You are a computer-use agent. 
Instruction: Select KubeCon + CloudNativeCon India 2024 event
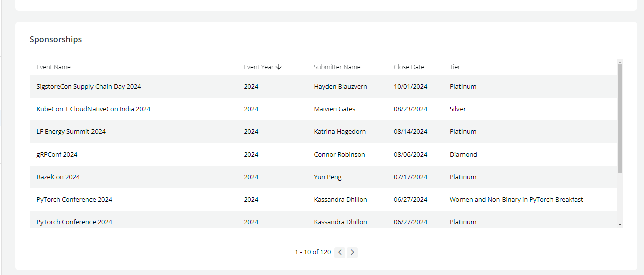[93, 109]
